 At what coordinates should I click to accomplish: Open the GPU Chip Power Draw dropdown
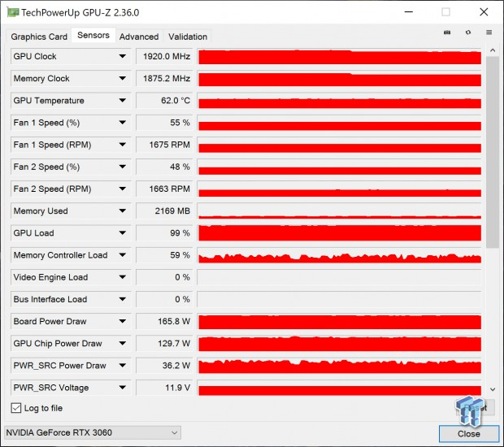pos(122,344)
